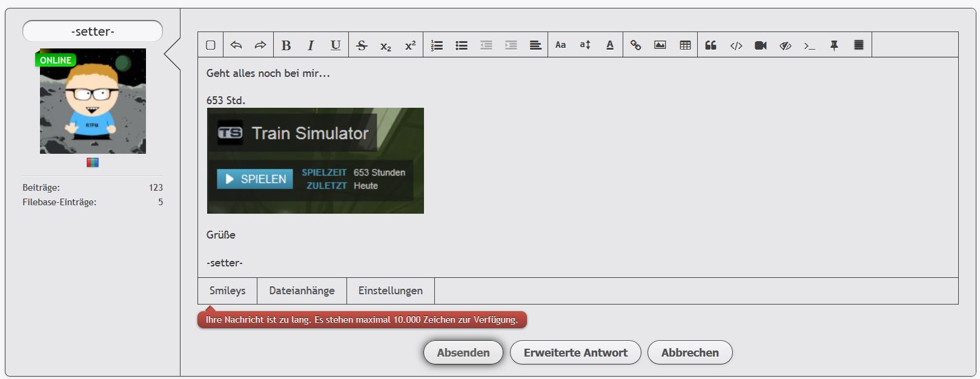980x379 pixels.
Task: Open the font family dropdown (Aa)
Action: (x=561, y=45)
